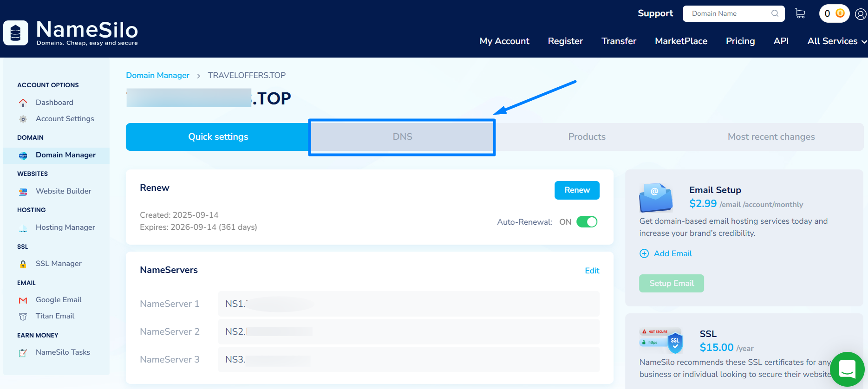This screenshot has height=389, width=868.
Task: Click the Dashboard home icon
Action: coord(23,103)
